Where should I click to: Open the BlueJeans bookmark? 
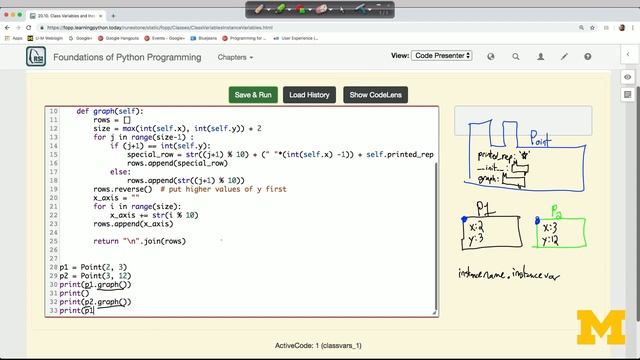[x=204, y=38]
